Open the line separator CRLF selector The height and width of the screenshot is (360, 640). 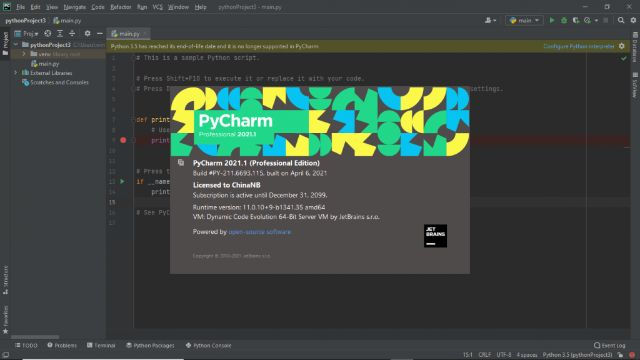(484, 355)
